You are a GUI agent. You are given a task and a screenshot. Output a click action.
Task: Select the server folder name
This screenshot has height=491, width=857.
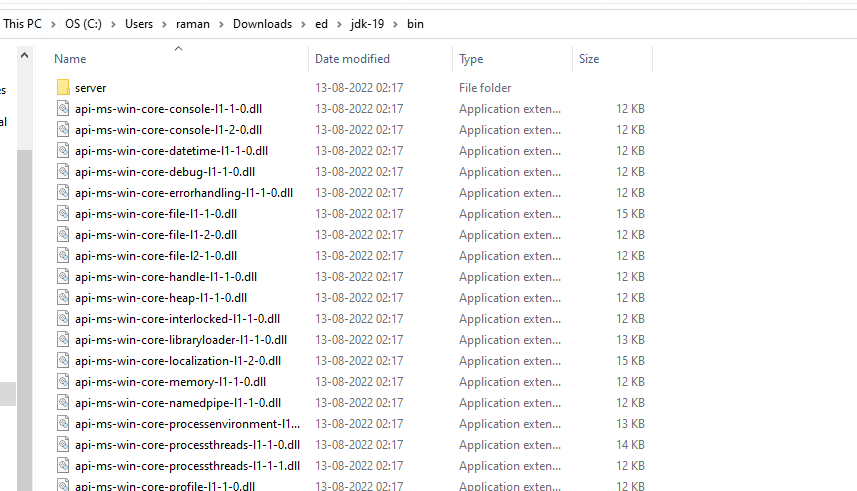[91, 87]
